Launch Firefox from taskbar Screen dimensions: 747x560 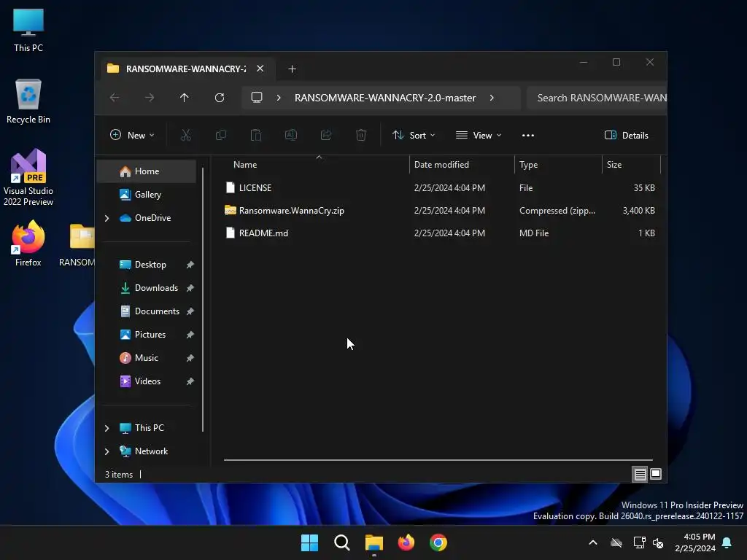406,542
